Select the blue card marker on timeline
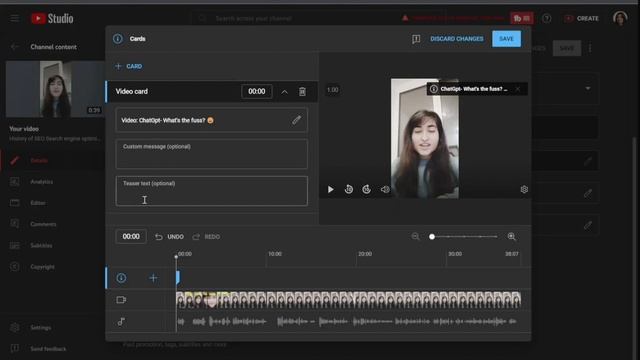The height and width of the screenshot is (360, 640). click(178, 278)
